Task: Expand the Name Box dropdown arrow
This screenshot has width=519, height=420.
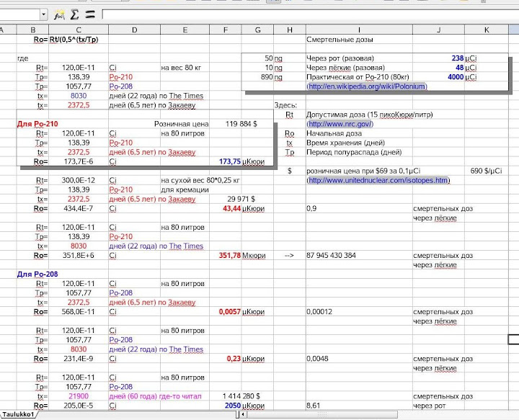Action: 43,14
